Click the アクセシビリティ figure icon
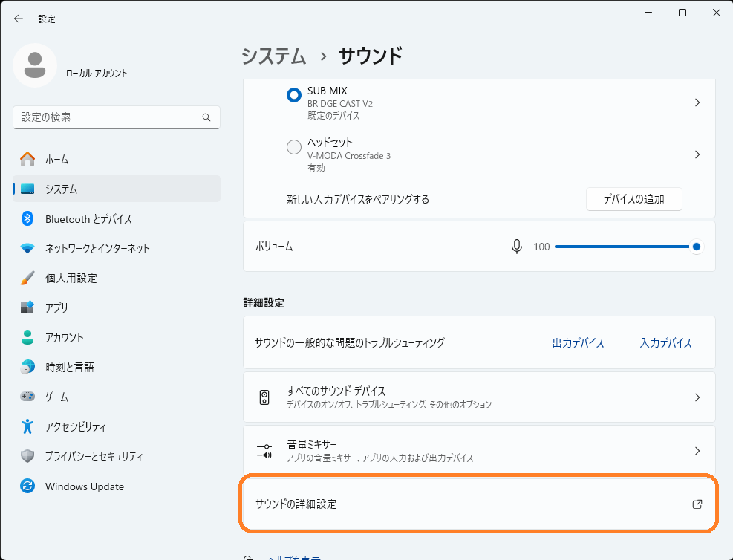Screen dimensions: 733x560 point(27,426)
